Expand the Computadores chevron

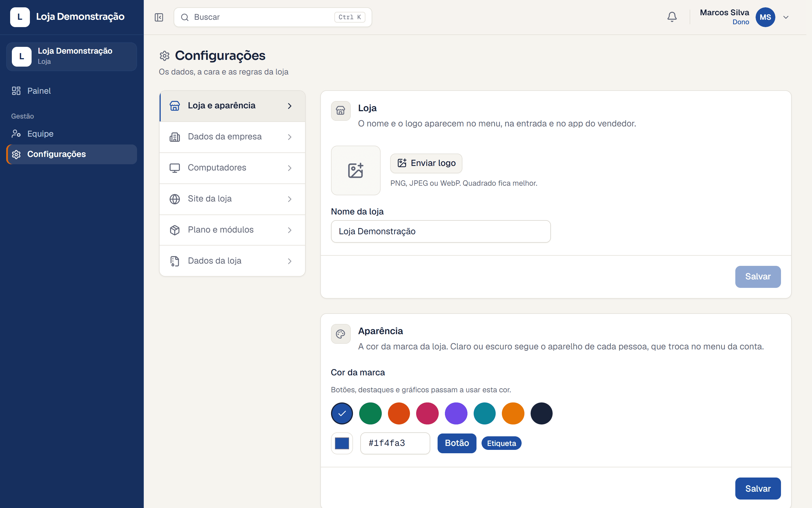290,168
